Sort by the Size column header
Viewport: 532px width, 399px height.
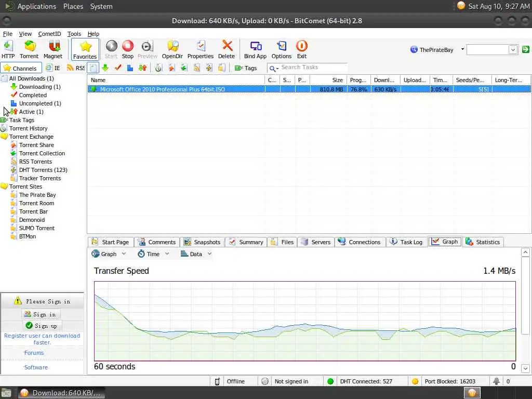pos(328,80)
